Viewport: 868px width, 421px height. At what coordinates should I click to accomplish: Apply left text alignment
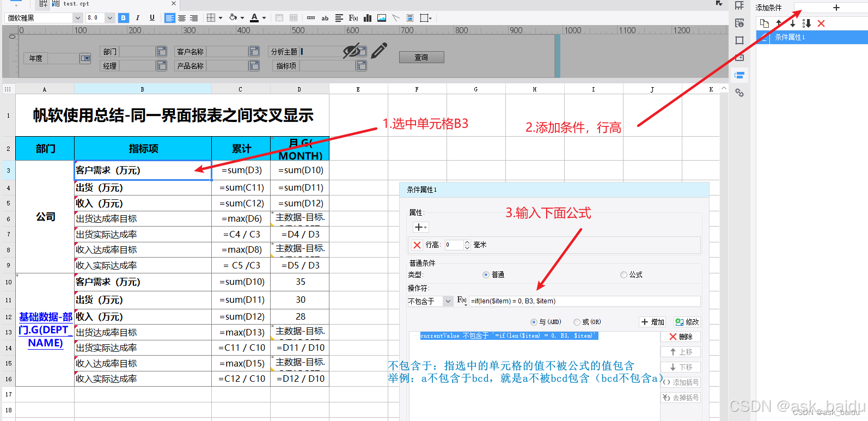pyautogui.click(x=170, y=18)
